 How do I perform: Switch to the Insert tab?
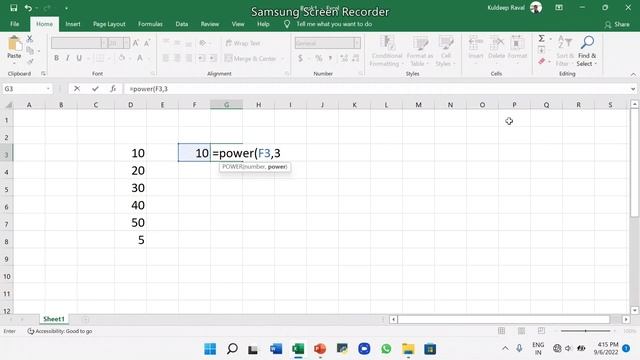pos(73,24)
